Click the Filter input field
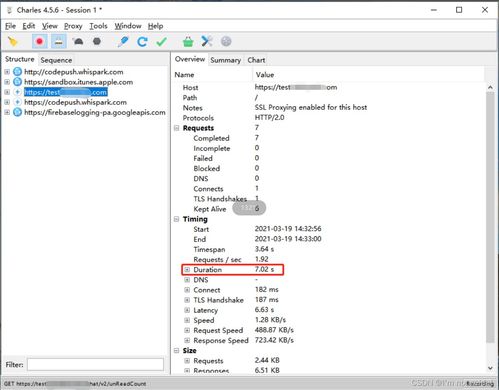The height and width of the screenshot is (390, 499). 95,364
